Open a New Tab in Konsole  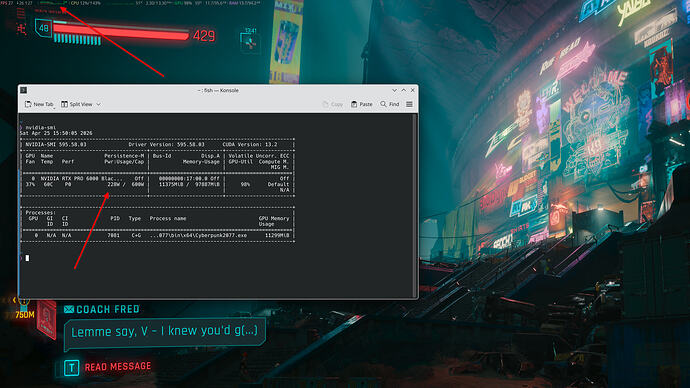[39, 104]
